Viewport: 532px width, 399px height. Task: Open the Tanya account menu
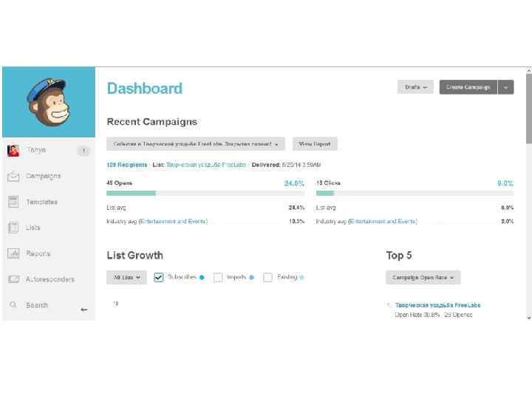click(x=36, y=150)
